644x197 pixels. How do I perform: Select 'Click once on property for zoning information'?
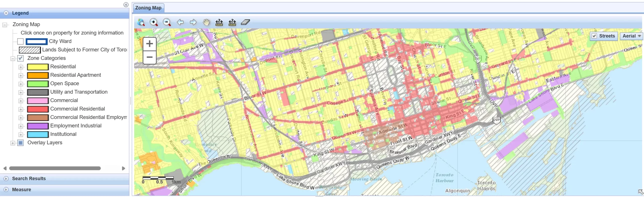[72, 33]
